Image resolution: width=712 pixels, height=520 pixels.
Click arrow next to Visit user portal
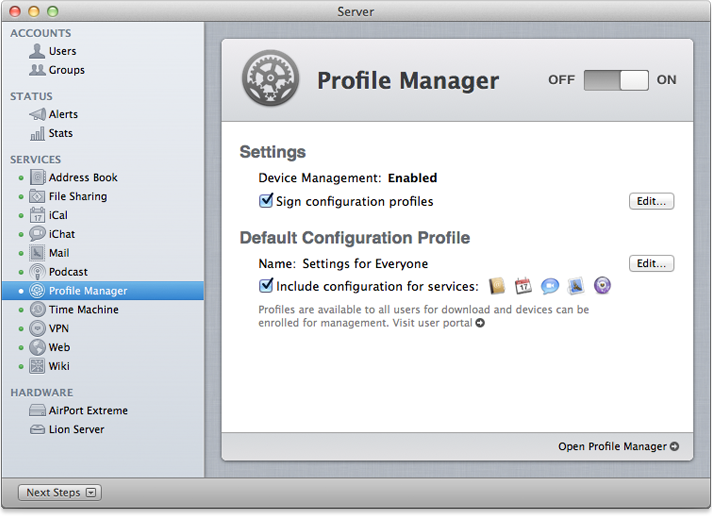(x=481, y=323)
